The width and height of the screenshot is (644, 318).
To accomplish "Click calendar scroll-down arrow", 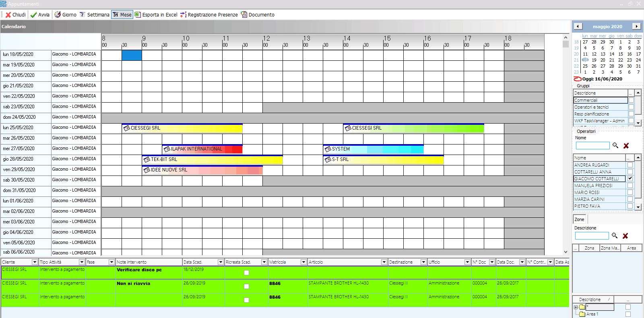I will point(566,252).
